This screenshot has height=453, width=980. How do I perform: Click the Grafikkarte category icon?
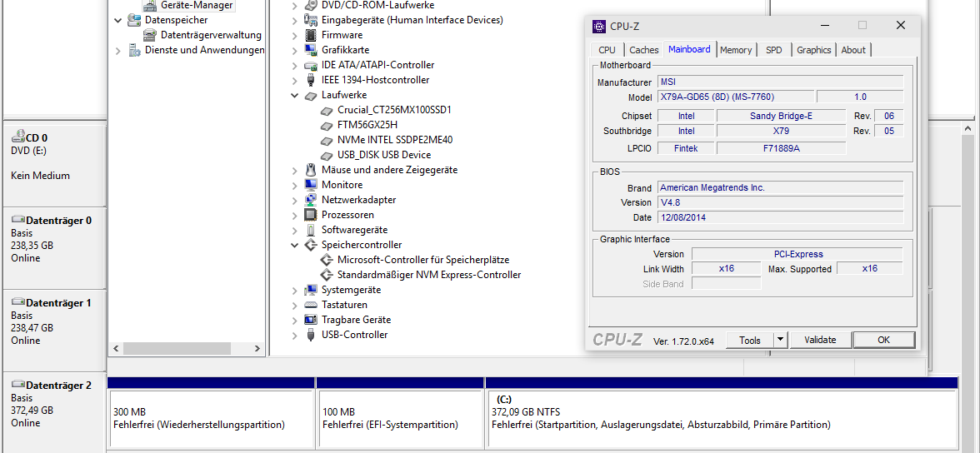[311, 50]
